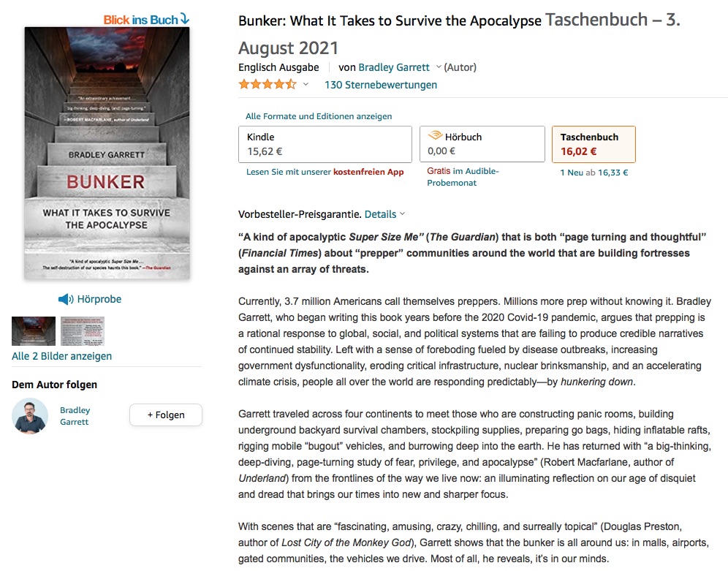Click the Blick ins Buch arrow icon
Screen dimensions: 728x571
[x=184, y=18]
